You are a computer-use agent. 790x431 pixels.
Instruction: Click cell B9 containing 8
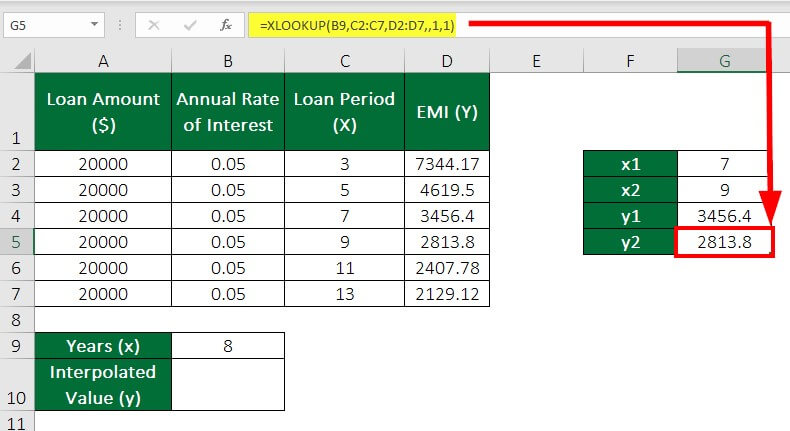(228, 346)
